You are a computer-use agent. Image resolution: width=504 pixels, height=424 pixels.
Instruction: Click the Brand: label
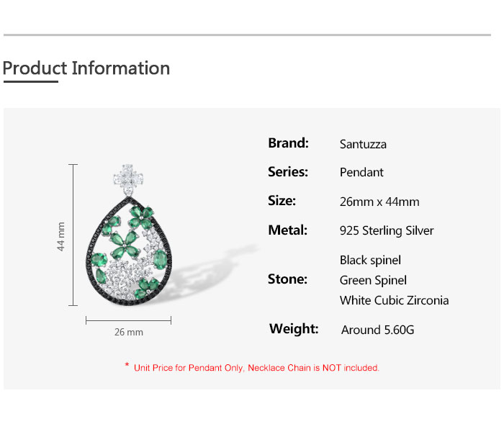coord(288,143)
